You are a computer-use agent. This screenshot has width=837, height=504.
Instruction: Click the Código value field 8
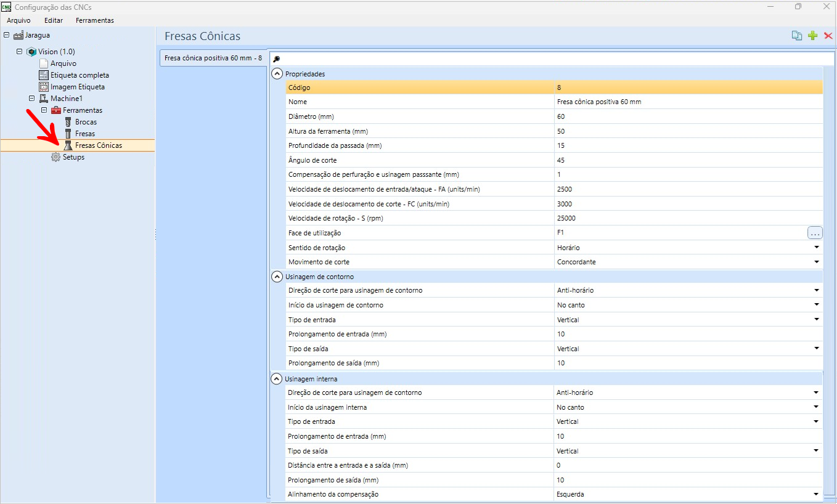coord(688,87)
